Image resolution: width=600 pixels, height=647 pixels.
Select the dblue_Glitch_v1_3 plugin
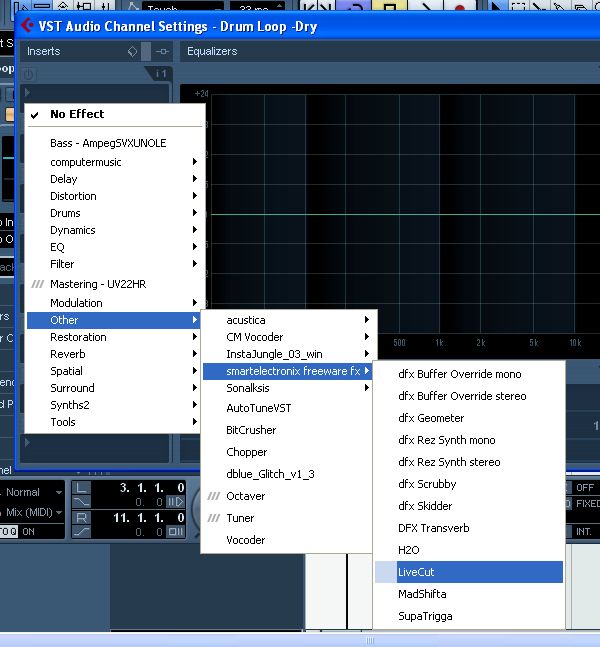pos(288,474)
